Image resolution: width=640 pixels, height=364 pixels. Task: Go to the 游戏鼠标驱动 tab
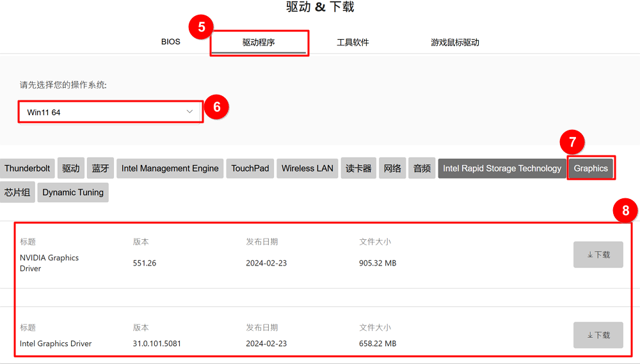454,43
